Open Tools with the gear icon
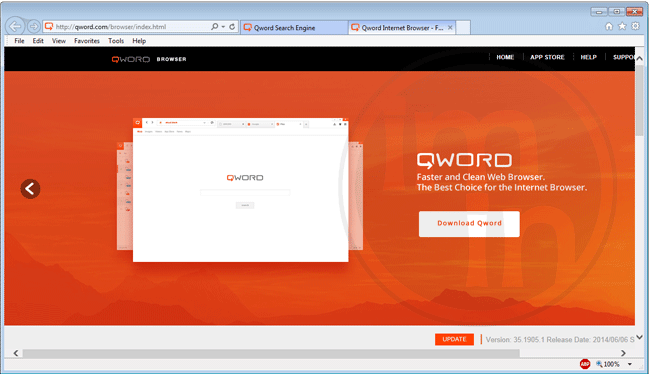Viewport: 650px width, 374px height. pos(635,27)
